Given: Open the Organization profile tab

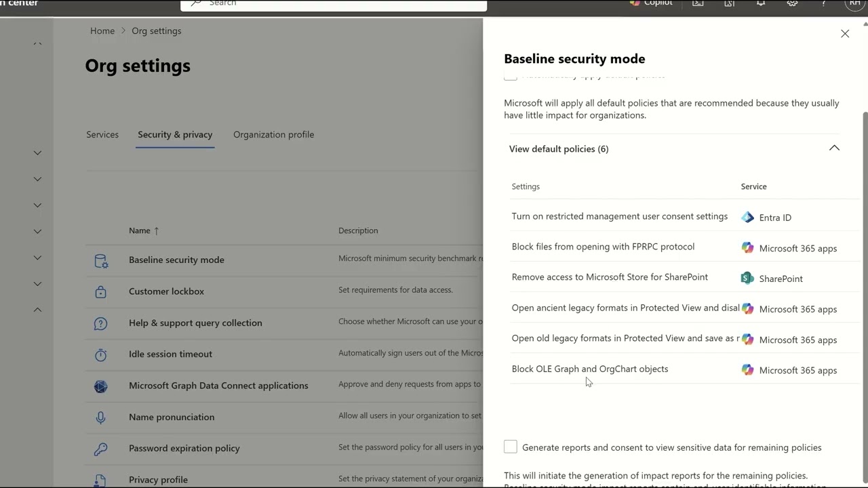Looking at the screenshot, I should pos(273,134).
